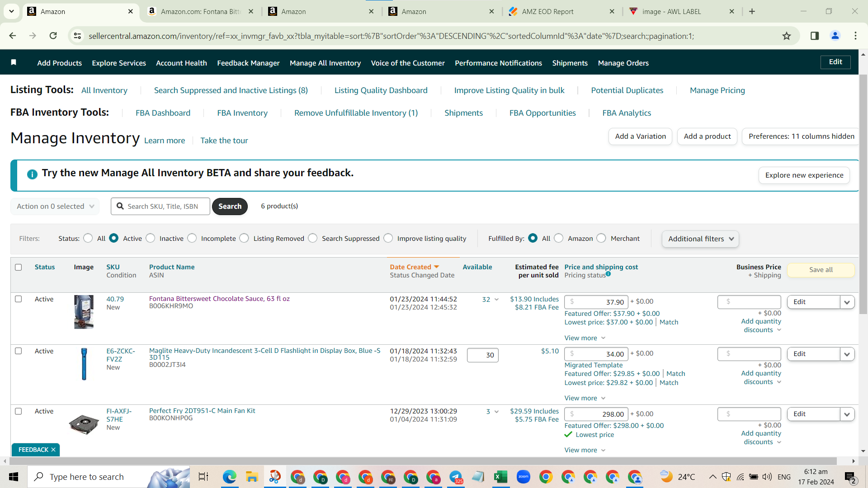Open Telegram from the taskbar
Screen dimensions: 868x488
point(456,477)
